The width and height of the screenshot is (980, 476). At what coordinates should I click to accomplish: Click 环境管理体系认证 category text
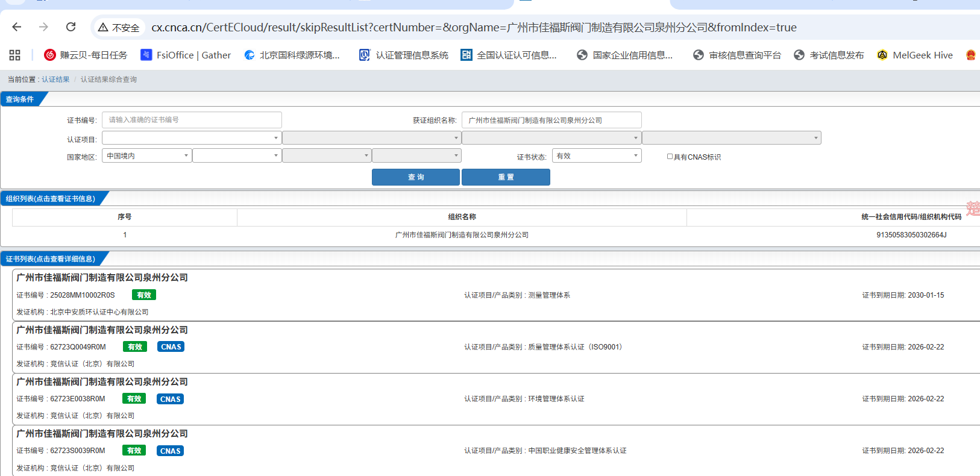pyautogui.click(x=556, y=399)
